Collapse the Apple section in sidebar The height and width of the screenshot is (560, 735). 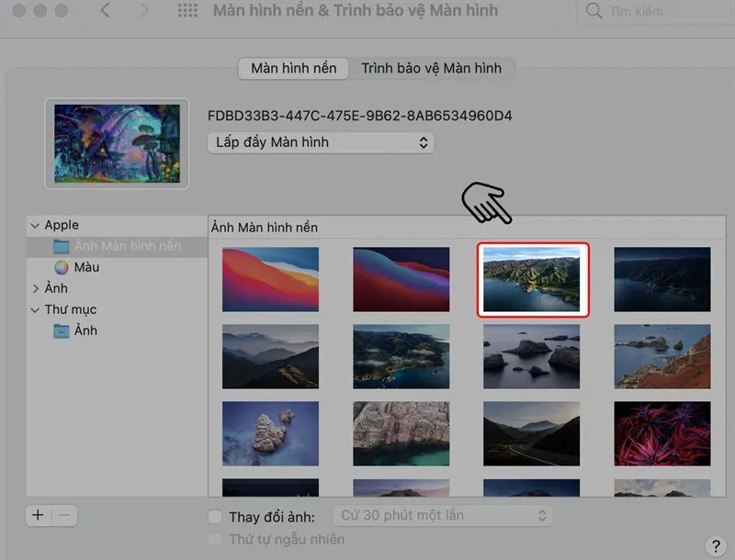coord(35,225)
